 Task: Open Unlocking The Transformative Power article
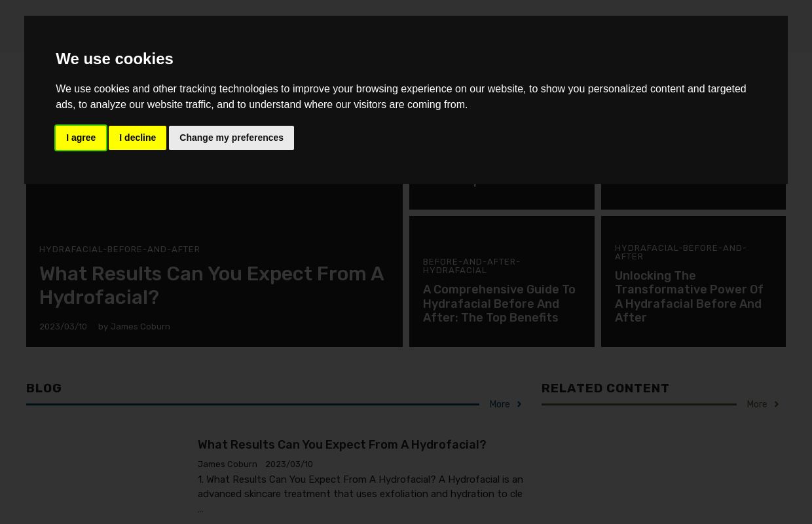688,297
